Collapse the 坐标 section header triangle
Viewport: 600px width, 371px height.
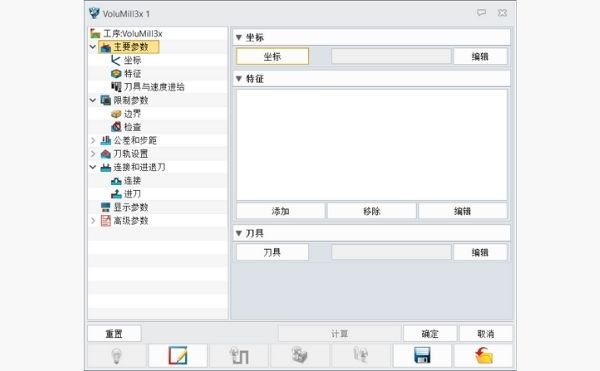point(239,37)
